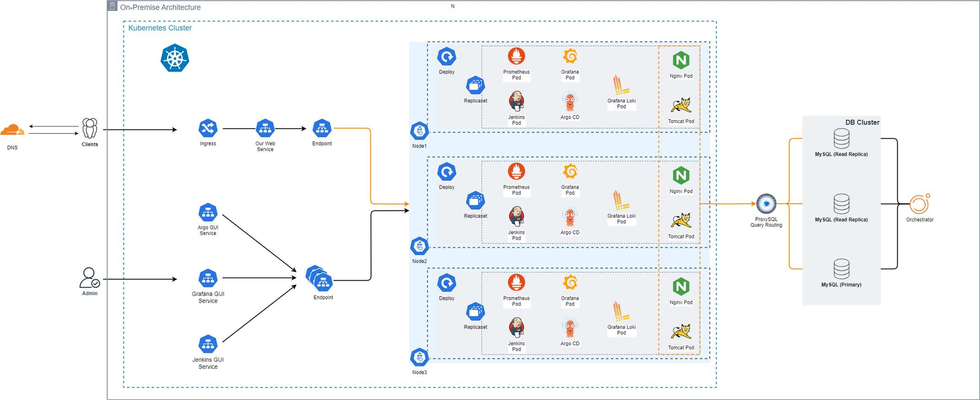
Task: Click the Nginx Pod icon in Node1
Action: 681,60
